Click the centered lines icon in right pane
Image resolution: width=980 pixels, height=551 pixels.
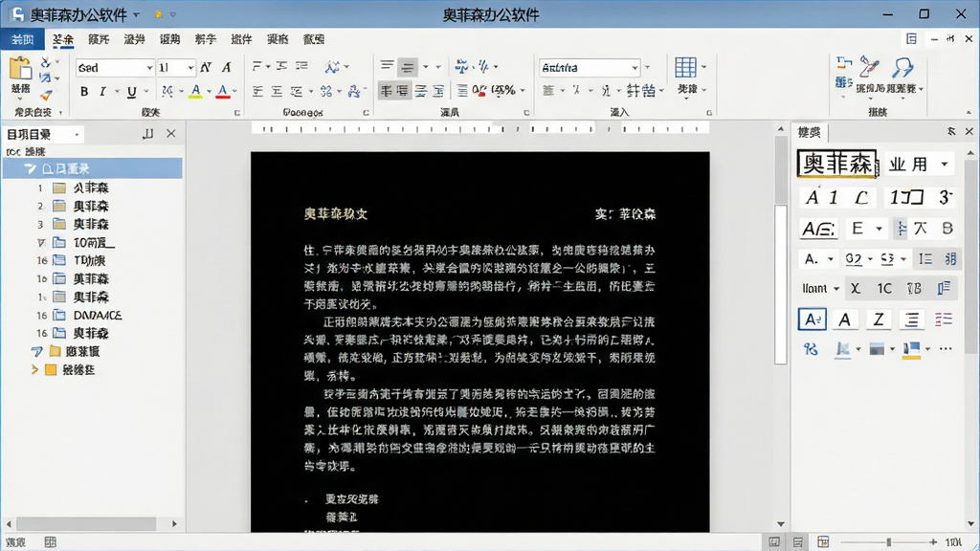coord(912,320)
